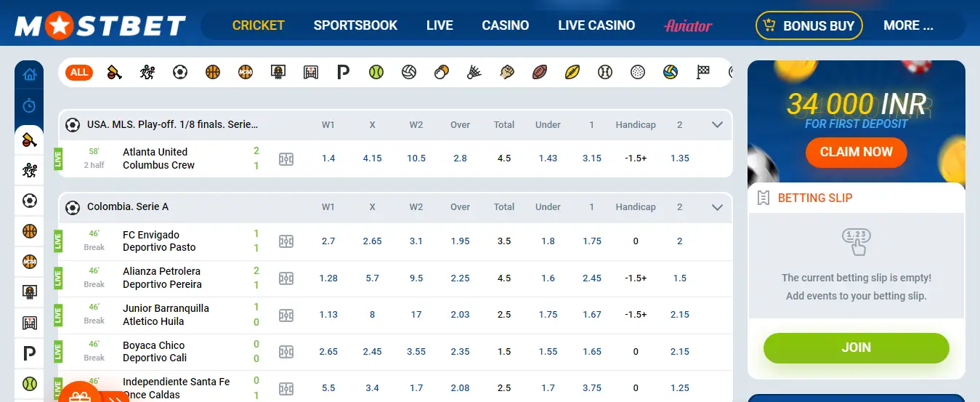The width and height of the screenshot is (980, 402).
Task: Choose the American football sport filter
Action: (x=539, y=72)
